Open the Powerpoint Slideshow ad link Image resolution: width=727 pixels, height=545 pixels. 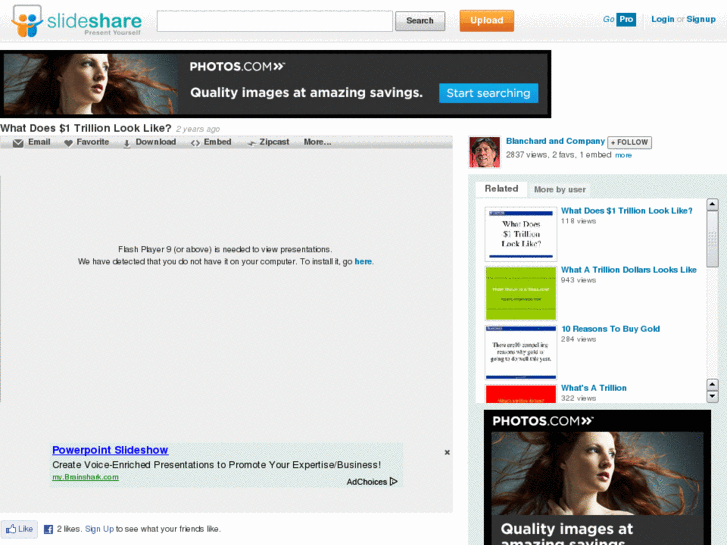click(x=110, y=450)
